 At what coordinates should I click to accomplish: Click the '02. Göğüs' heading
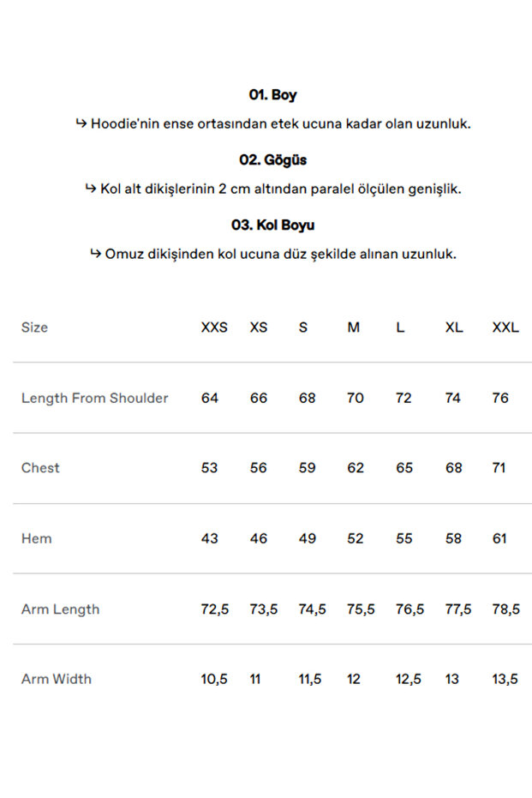(272, 160)
